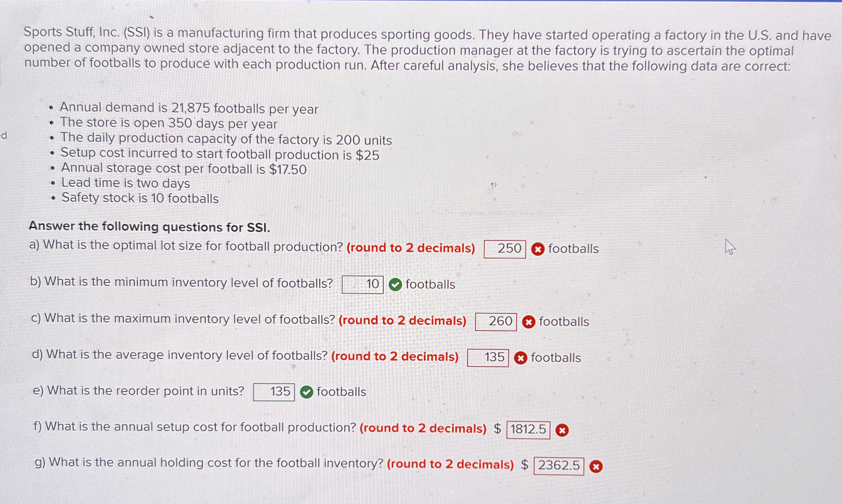
Task: Click the minimum inventory input showing 10
Action: pos(362,284)
